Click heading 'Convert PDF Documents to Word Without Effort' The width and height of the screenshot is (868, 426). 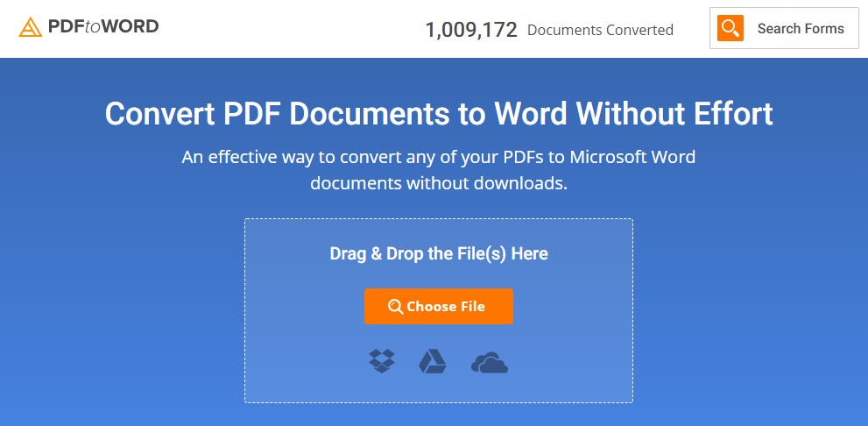click(439, 114)
